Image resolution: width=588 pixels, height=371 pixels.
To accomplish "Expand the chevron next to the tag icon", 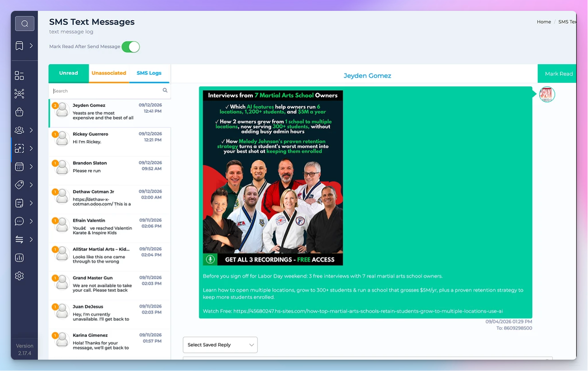I will click(x=31, y=185).
